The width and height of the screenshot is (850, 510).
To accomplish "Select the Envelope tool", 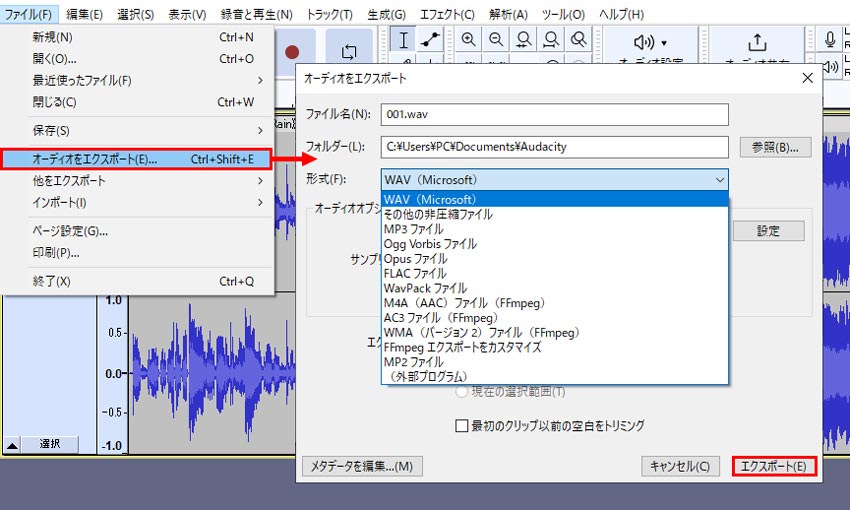I will [430, 40].
